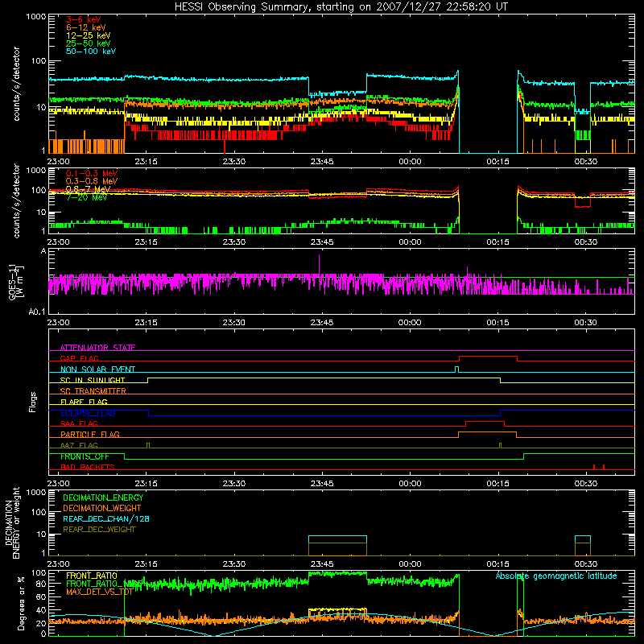
Task: Select the cyan 50-100 keV legend label
Action: (91, 52)
